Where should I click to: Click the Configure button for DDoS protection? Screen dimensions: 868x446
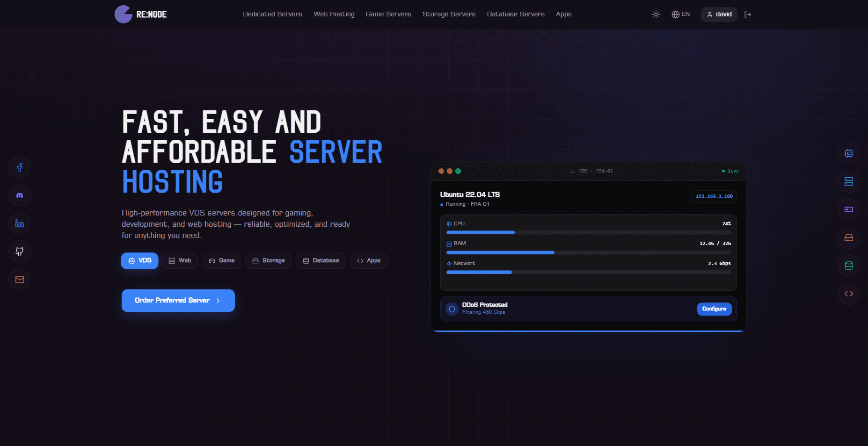(x=714, y=309)
